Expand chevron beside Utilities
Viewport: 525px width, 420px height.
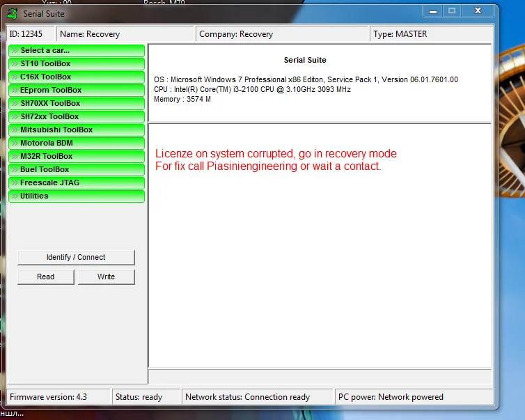(x=15, y=196)
